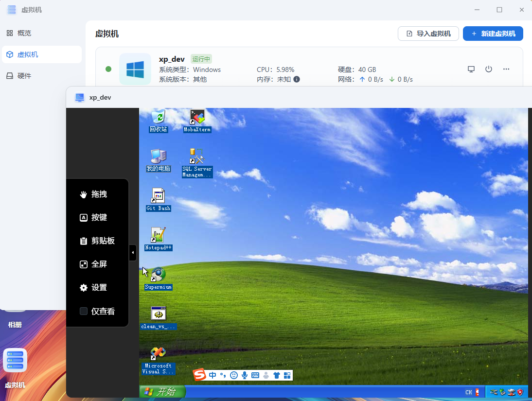Click the CH language bar indicator
The width and height of the screenshot is (532, 401).
pos(469,392)
